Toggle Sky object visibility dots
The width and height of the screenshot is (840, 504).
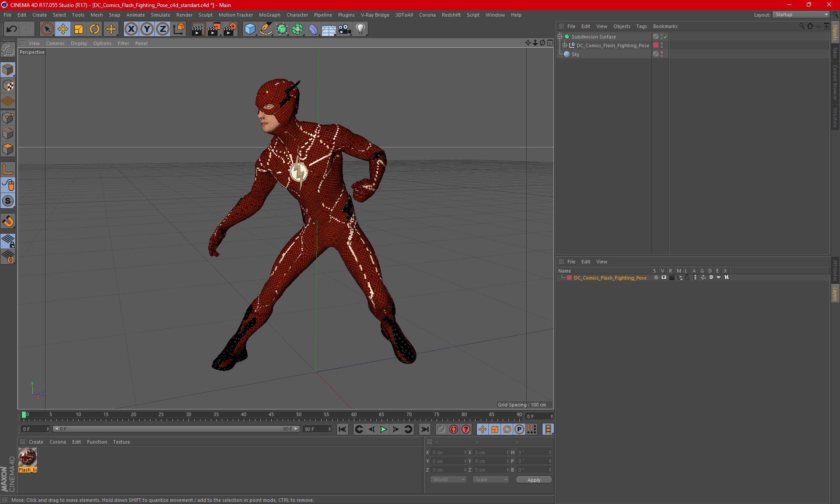point(662,54)
